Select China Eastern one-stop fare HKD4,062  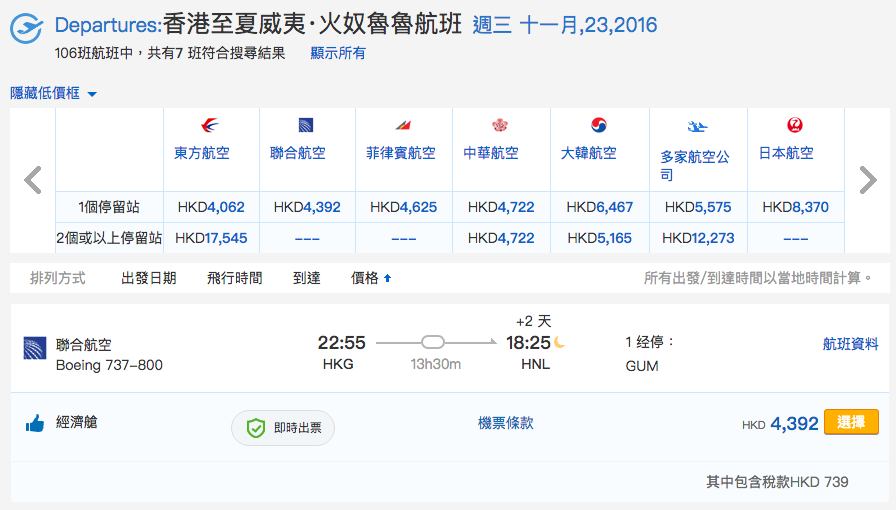(211, 207)
